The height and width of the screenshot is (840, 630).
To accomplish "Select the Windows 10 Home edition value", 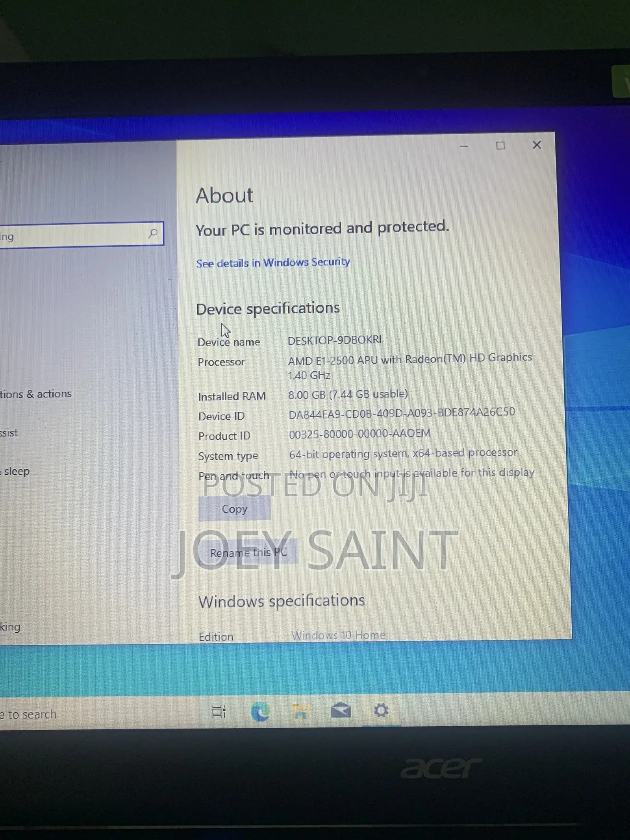I will pyautogui.click(x=338, y=635).
